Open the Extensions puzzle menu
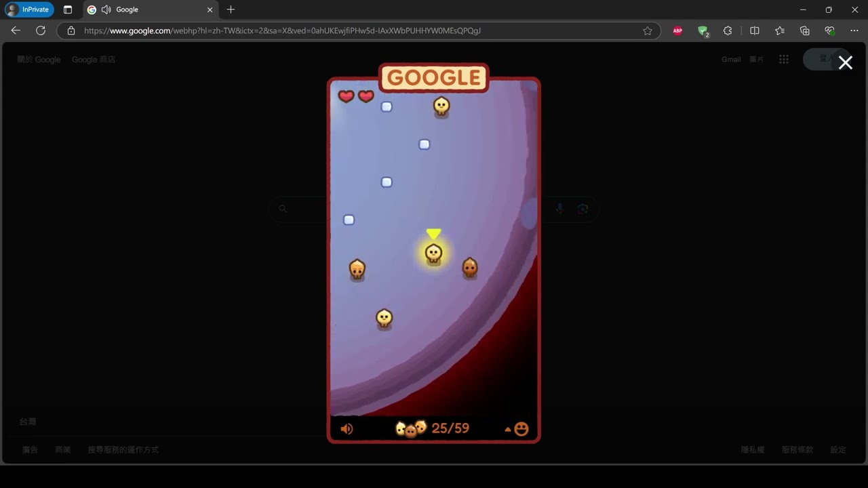 coord(728,30)
